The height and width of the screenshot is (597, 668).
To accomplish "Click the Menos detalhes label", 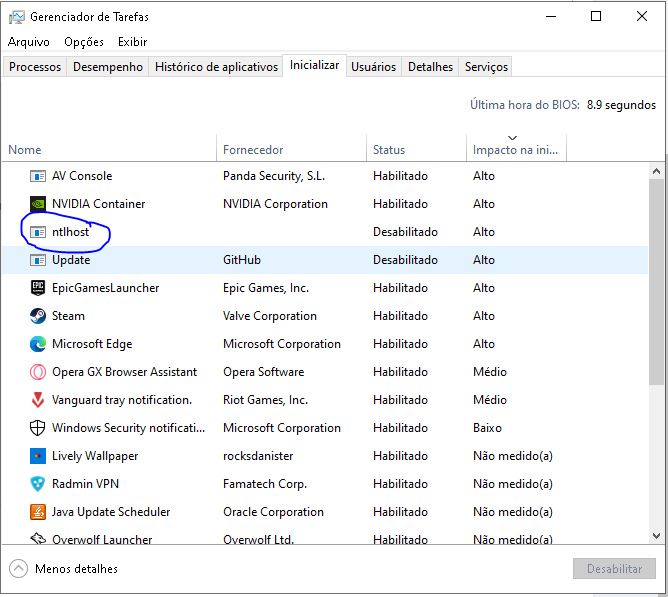I will click(x=76, y=569).
